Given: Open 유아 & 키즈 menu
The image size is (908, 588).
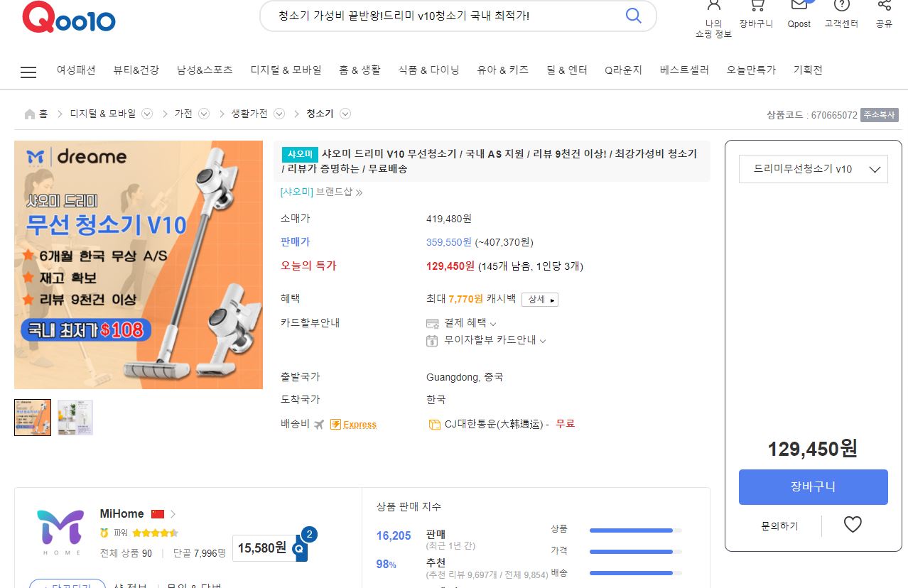Looking at the screenshot, I should point(503,70).
